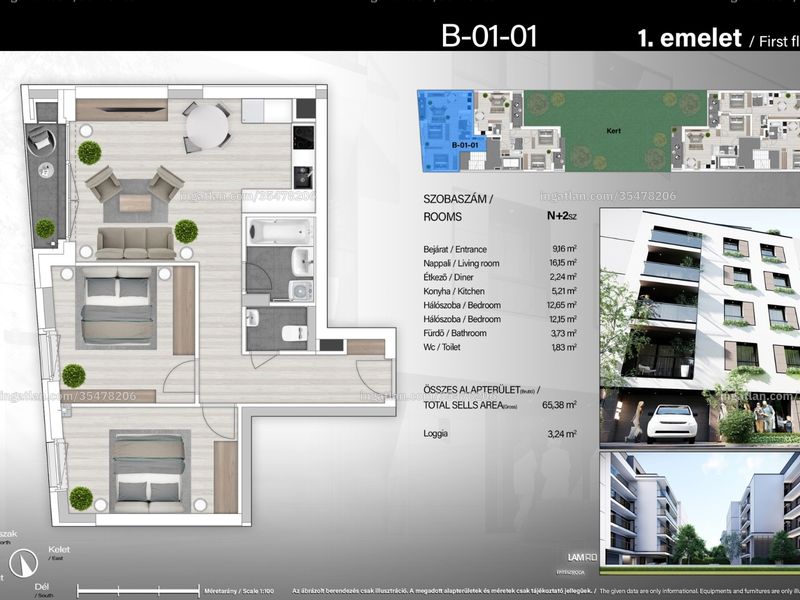Click the green Kert garden area
This screenshot has width=800, height=600.
point(615,131)
